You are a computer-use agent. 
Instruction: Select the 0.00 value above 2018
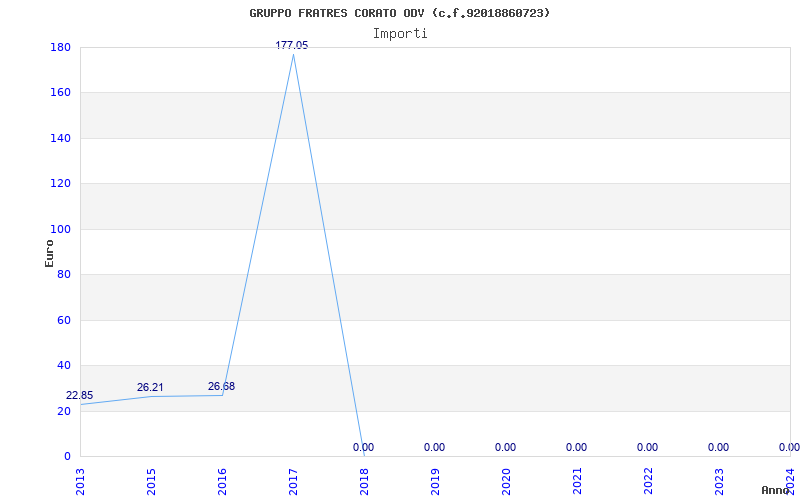363,447
